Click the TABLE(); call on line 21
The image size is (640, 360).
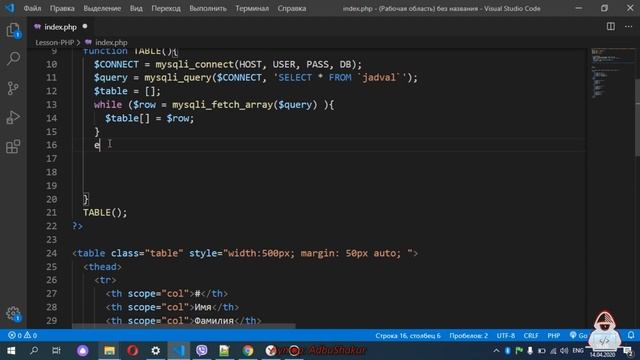coord(105,212)
